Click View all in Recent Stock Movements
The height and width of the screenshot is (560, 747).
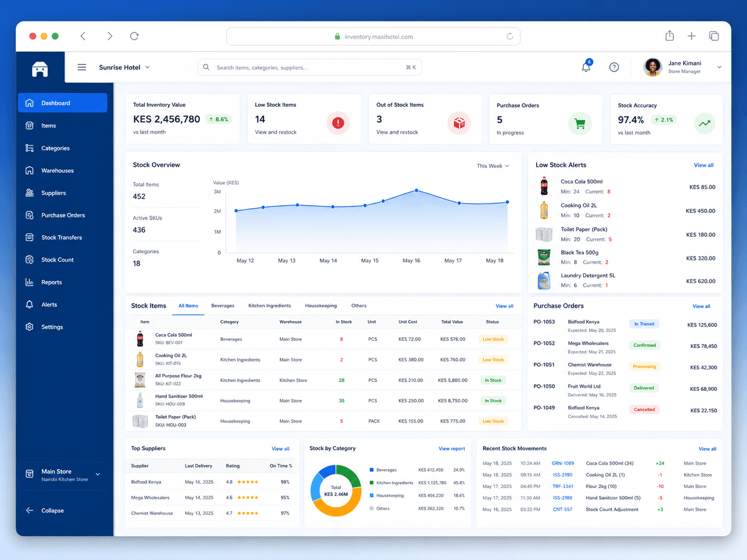pos(707,449)
